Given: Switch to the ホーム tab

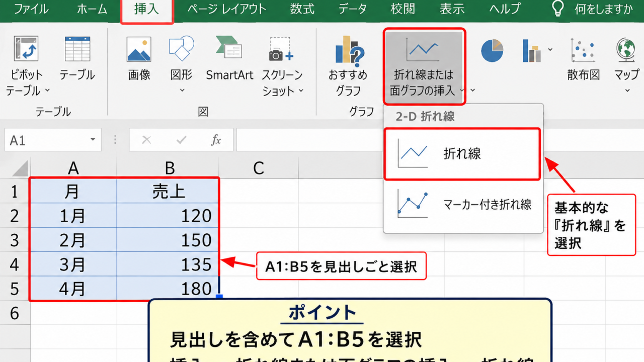Looking at the screenshot, I should 92,9.
